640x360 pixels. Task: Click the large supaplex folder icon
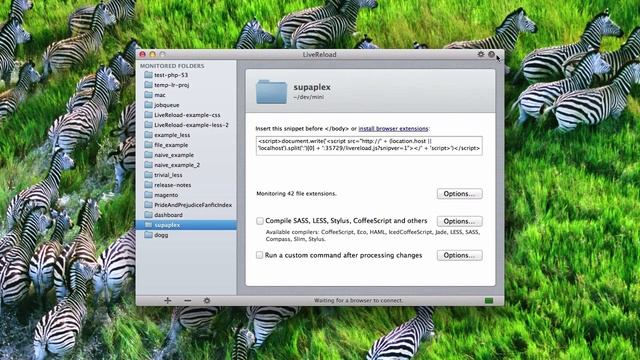[271, 92]
